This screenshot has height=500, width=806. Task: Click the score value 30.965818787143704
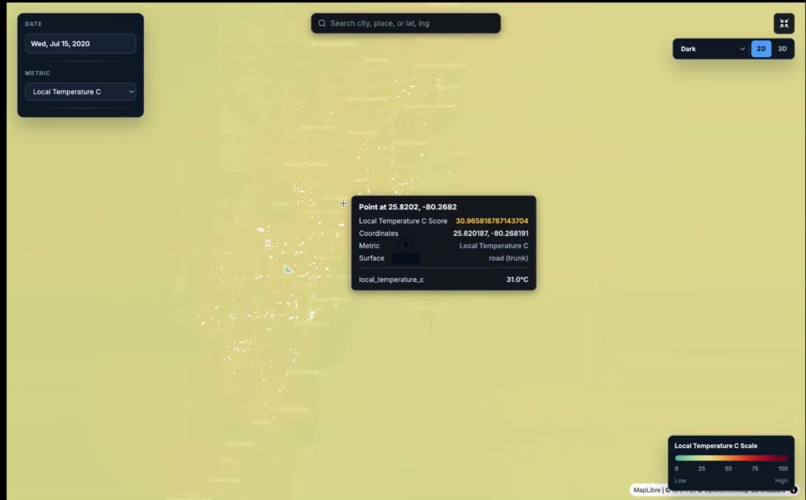click(492, 221)
